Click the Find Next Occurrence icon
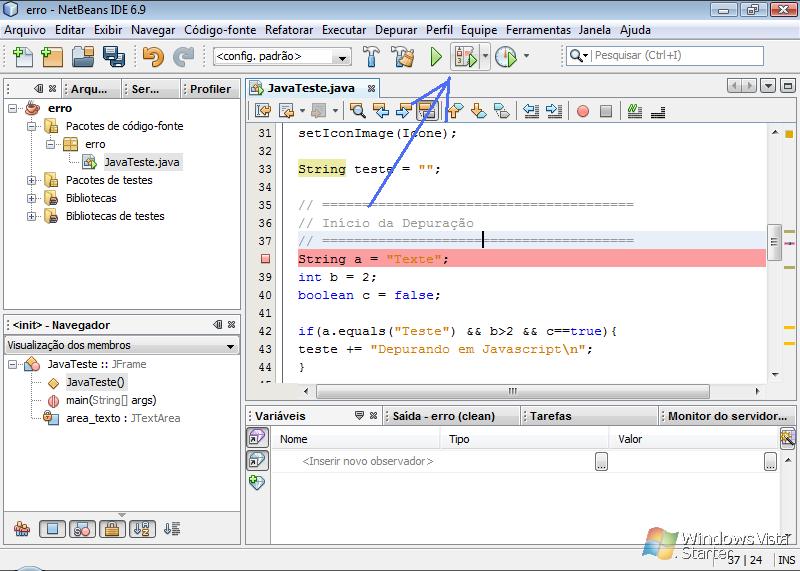800x571 pixels. click(404, 110)
